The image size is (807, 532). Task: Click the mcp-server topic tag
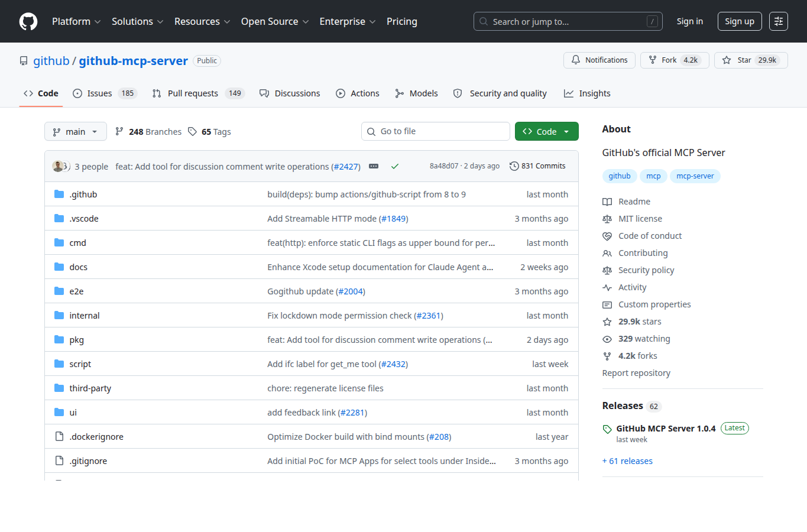tap(695, 176)
